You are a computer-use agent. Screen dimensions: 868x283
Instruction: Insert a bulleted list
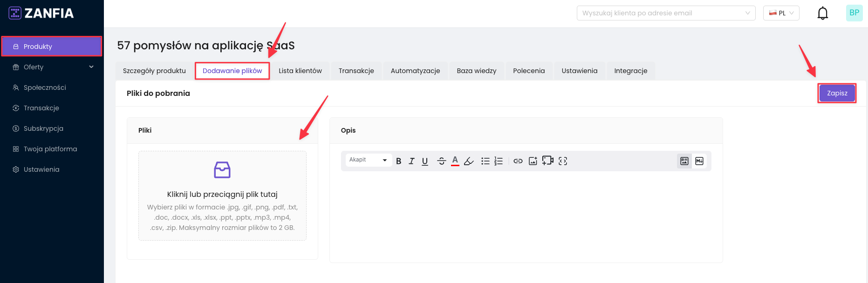[485, 161]
